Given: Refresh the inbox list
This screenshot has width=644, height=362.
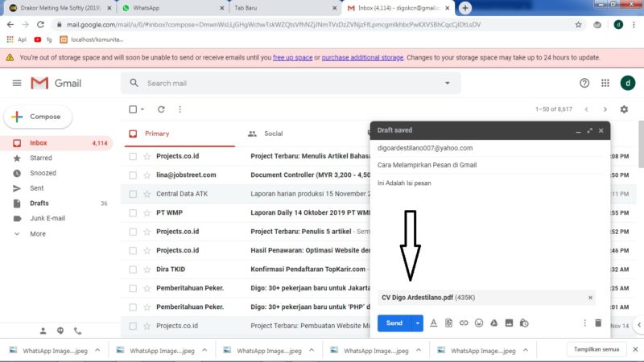Looking at the screenshot, I should [161, 109].
